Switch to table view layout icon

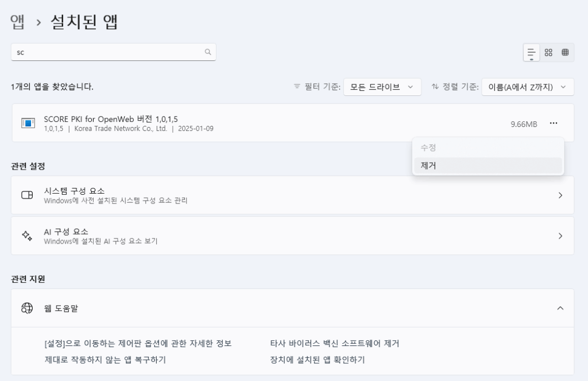565,52
